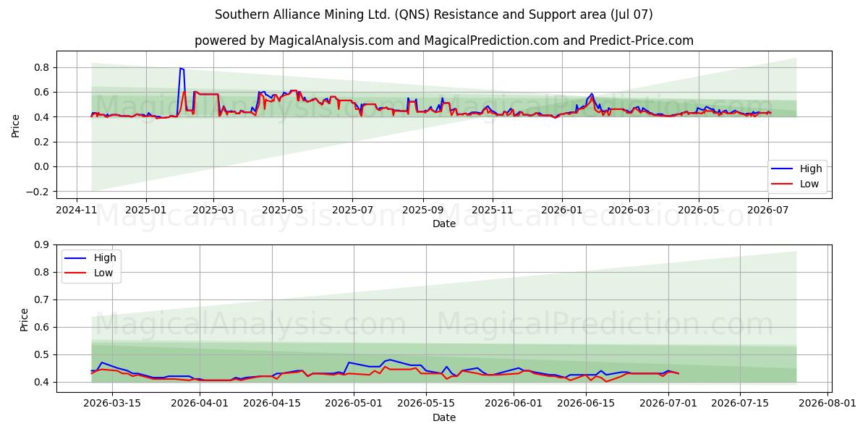This screenshot has width=868, height=434.
Task: Click the '2026-07-01' date tick on the lower chart
Action: [x=668, y=404]
